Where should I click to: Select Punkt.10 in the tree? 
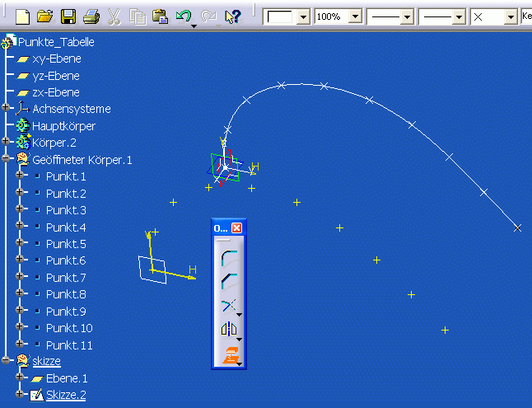(x=69, y=328)
